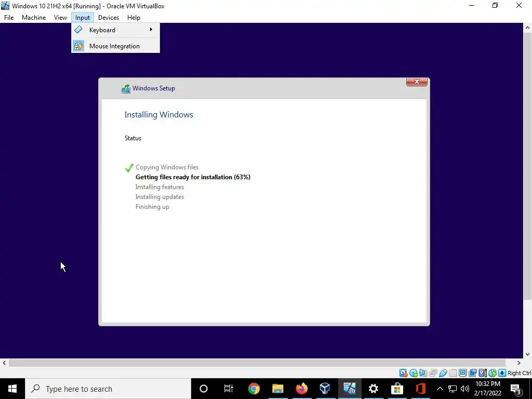Click the optical disk indicator in VirtualBox status bar

(x=413, y=373)
